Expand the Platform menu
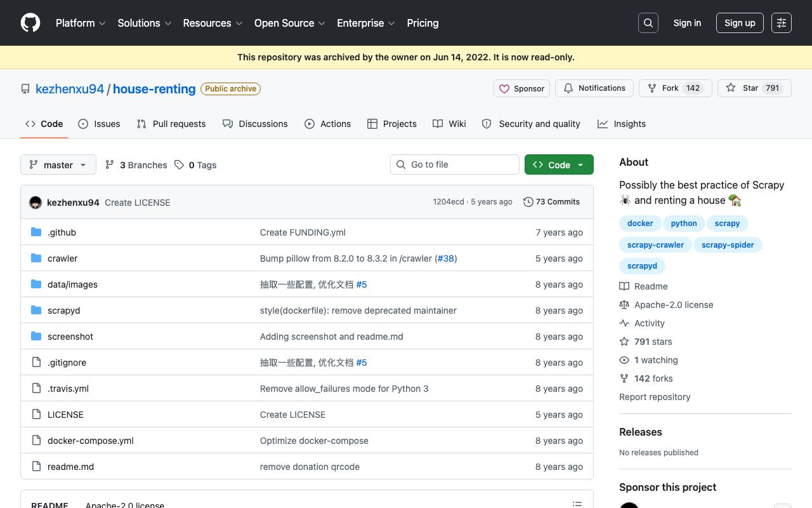This screenshot has width=812, height=508. tap(81, 23)
